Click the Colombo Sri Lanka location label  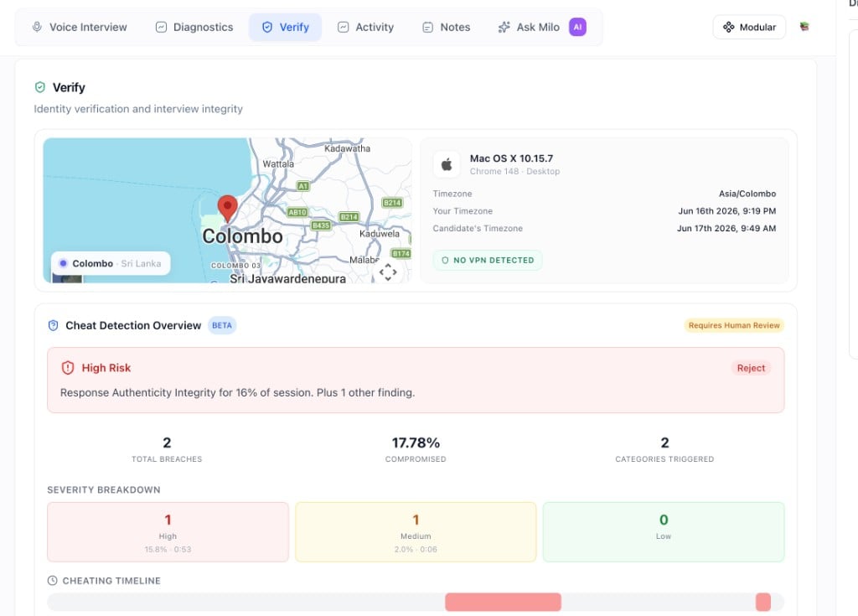pyautogui.click(x=111, y=263)
